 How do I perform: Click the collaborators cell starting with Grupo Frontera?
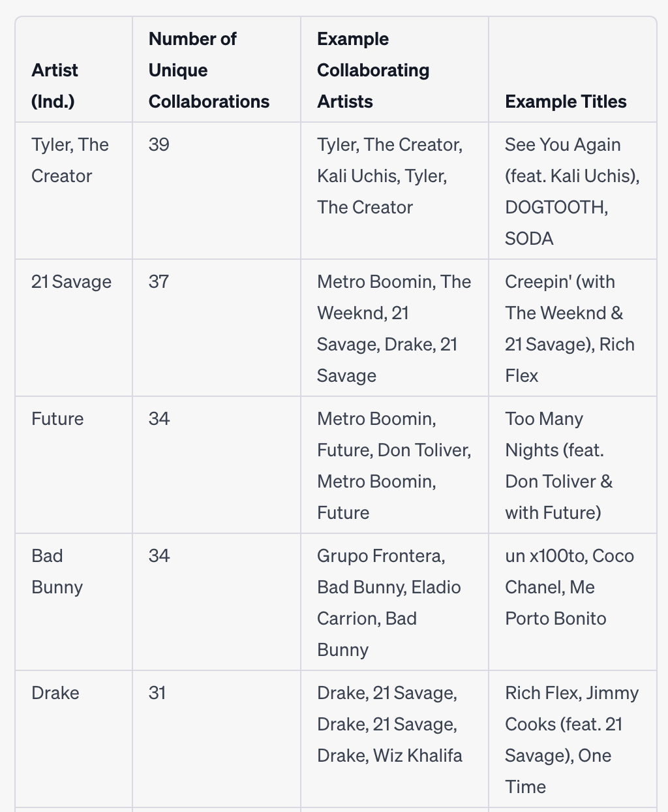tap(389, 602)
